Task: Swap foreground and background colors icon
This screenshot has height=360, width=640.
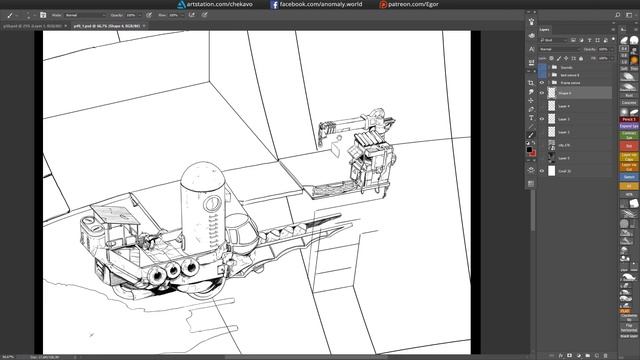Action: pos(534,143)
